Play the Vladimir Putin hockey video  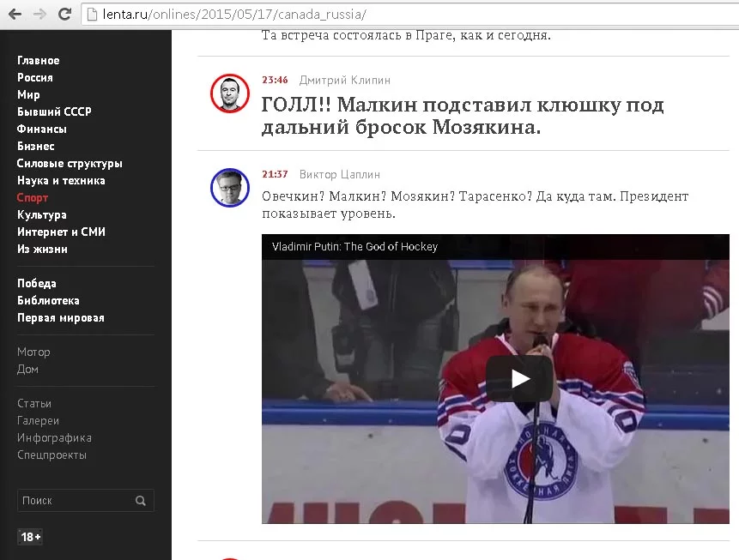tap(520, 379)
